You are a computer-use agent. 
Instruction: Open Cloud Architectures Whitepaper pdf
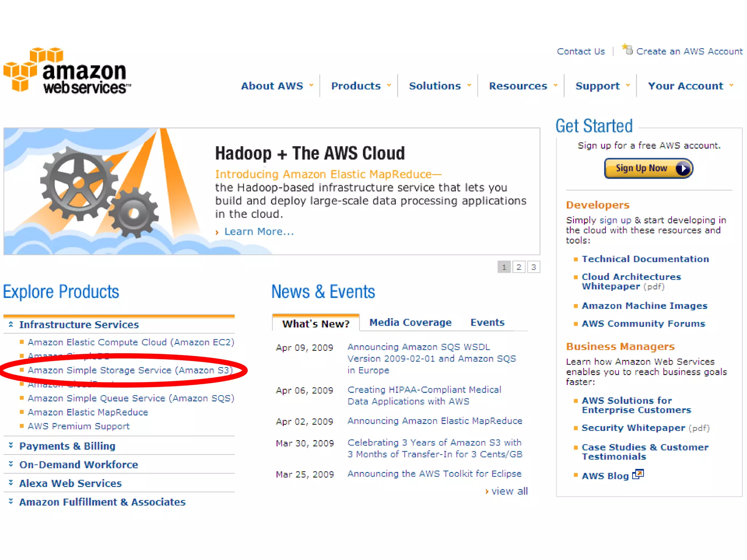click(631, 281)
